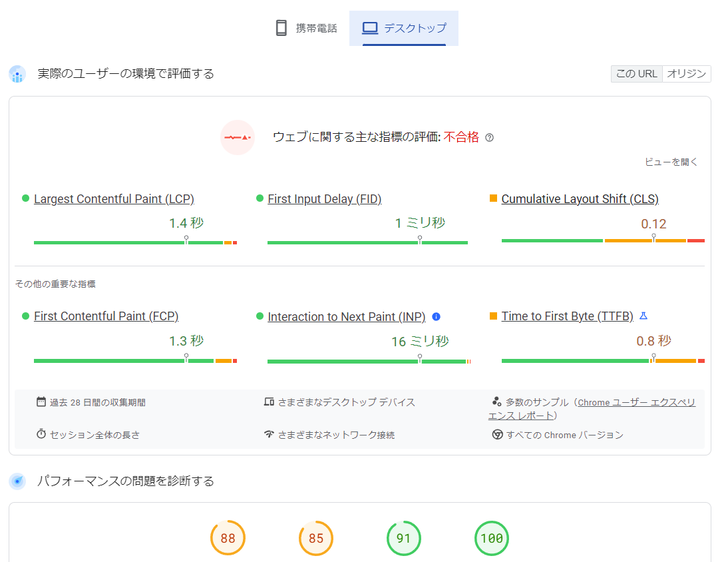Open First Contentful Paint (FCP) link
Screen dimensions: 728x562
pyautogui.click(x=106, y=316)
